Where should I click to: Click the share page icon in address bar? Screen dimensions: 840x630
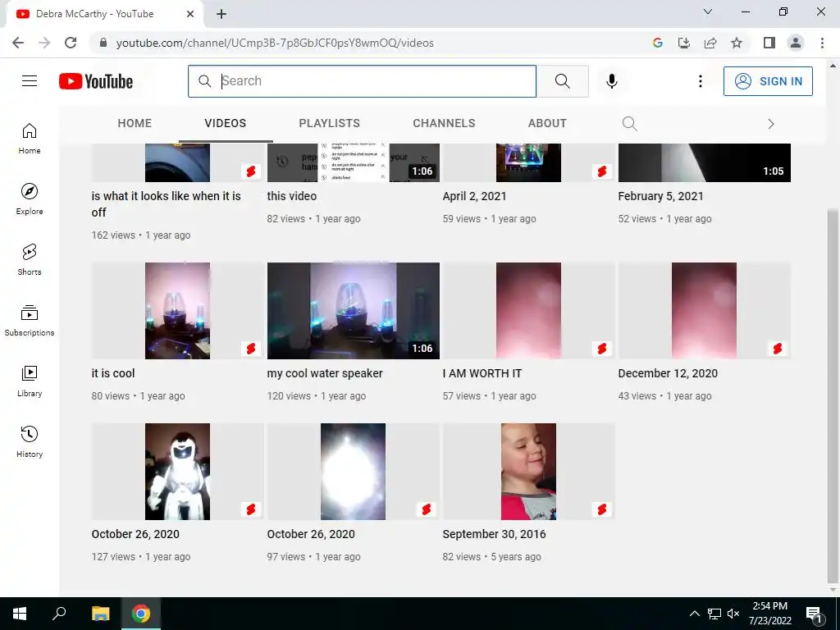click(x=710, y=43)
